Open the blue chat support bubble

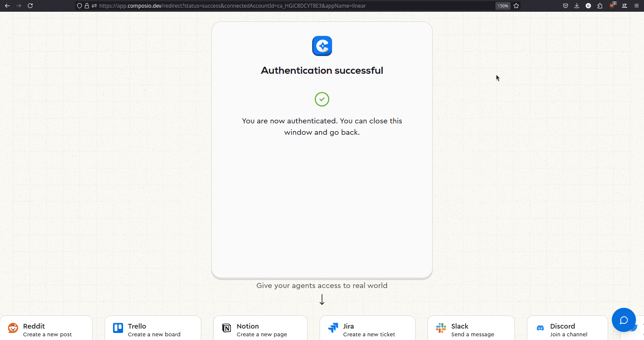coord(624,320)
